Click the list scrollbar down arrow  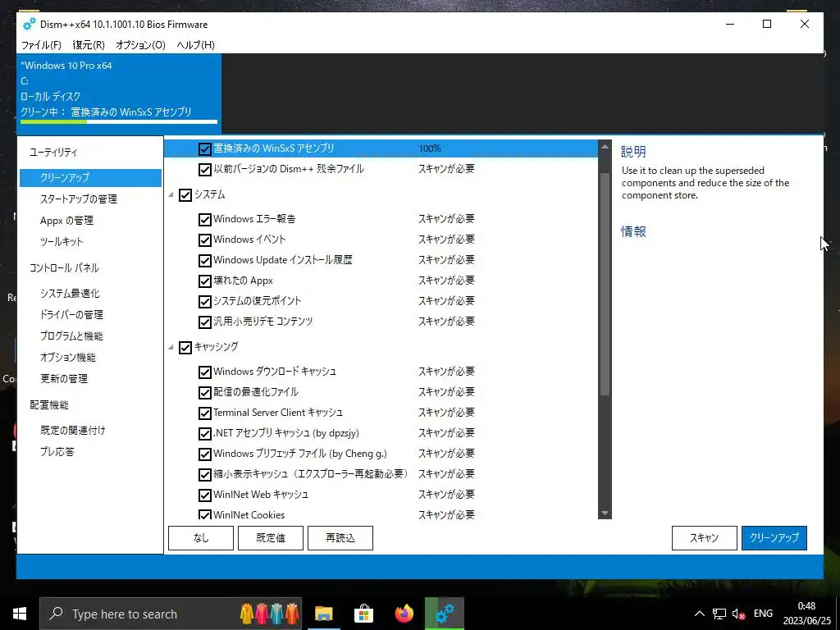pos(605,514)
